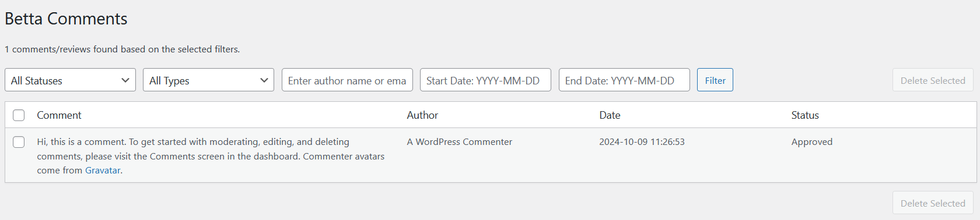Open the All Statuses dropdown
Screen dimensions: 980x220
click(x=70, y=80)
